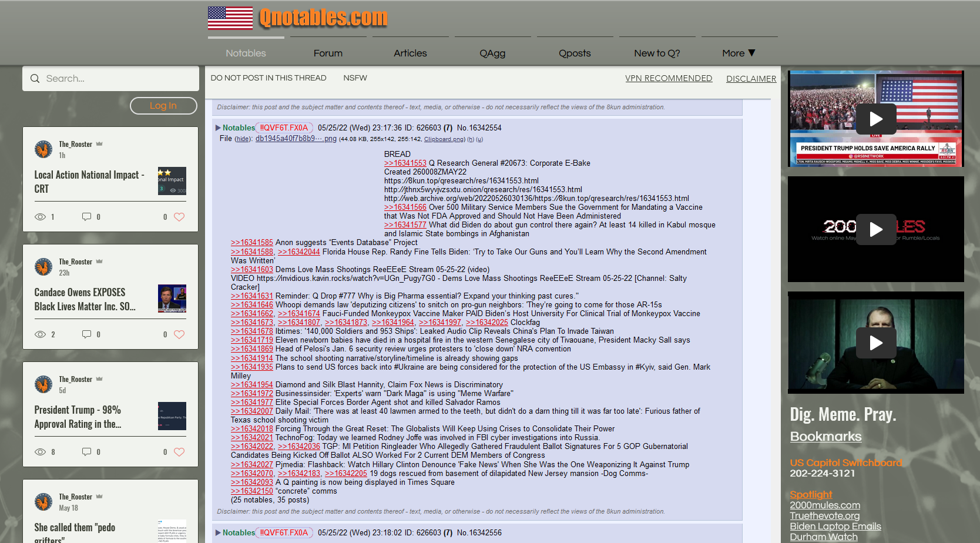Image resolution: width=980 pixels, height=543 pixels.
Task: Click crown badge beside The_Rooster on Local Action post
Action: click(x=99, y=144)
